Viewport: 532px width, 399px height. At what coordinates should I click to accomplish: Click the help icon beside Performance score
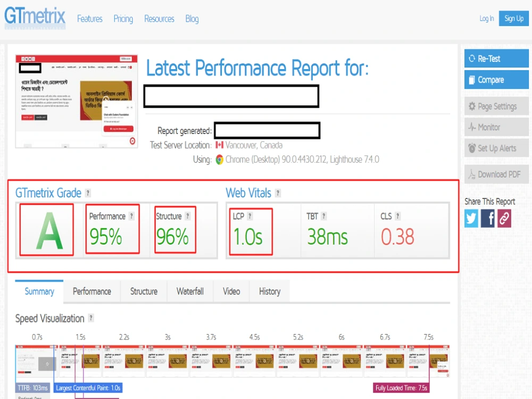coord(131,216)
